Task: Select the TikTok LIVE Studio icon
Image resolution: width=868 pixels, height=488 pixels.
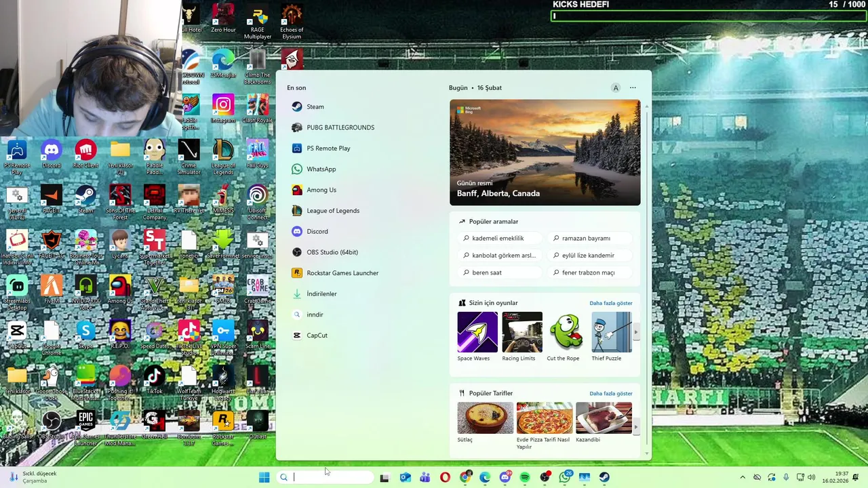Action: (189, 338)
